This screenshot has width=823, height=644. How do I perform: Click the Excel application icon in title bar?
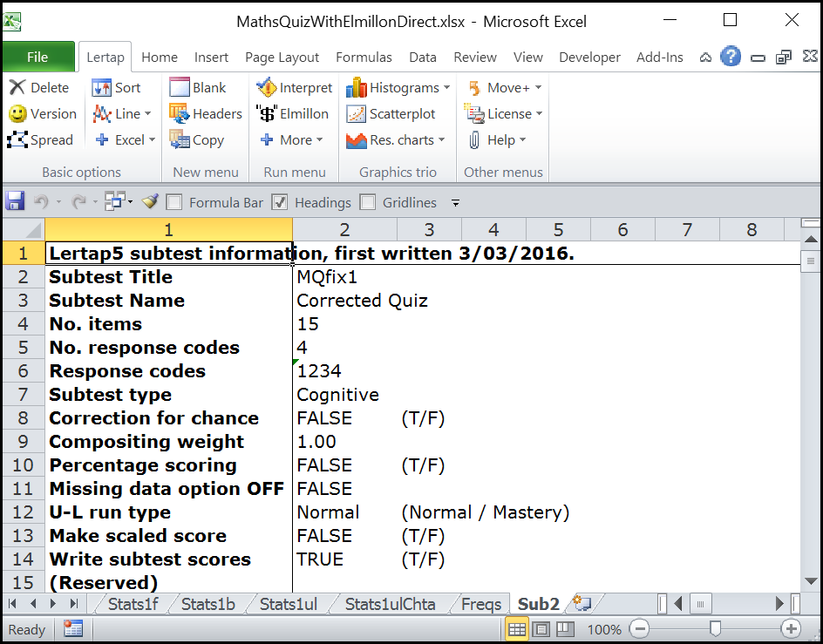click(x=11, y=22)
